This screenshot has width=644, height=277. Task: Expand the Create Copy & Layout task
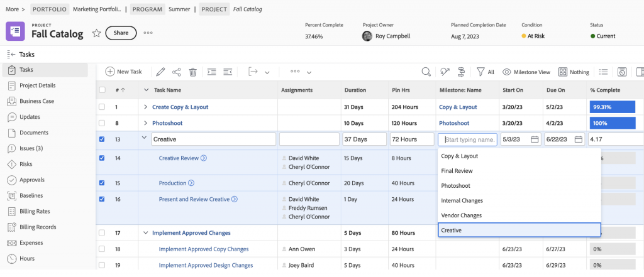146,107
